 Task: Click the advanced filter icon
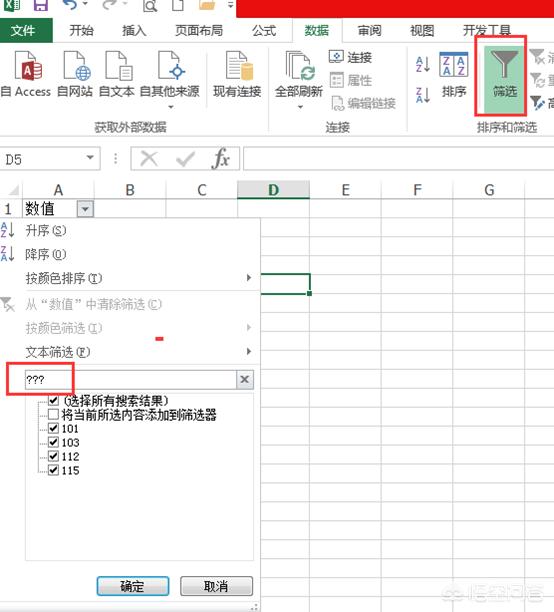(537, 103)
